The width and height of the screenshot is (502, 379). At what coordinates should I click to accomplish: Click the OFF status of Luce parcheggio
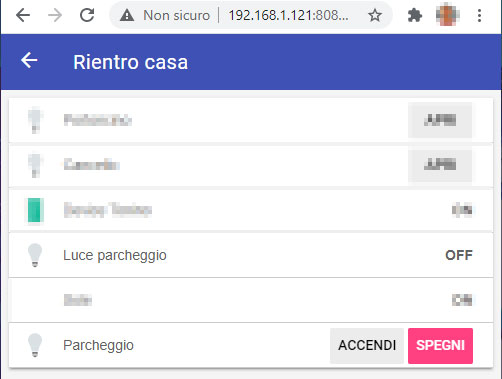pyautogui.click(x=459, y=255)
